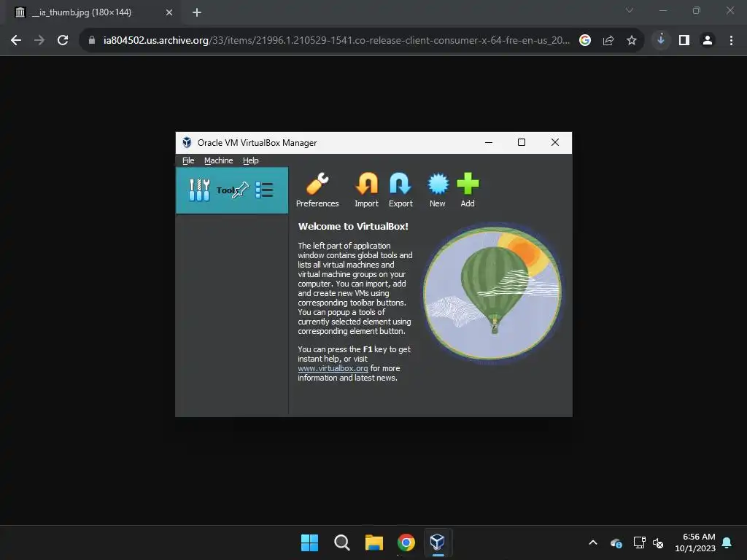Click the Google icon in the address bar
The image size is (747, 560).
click(x=585, y=41)
